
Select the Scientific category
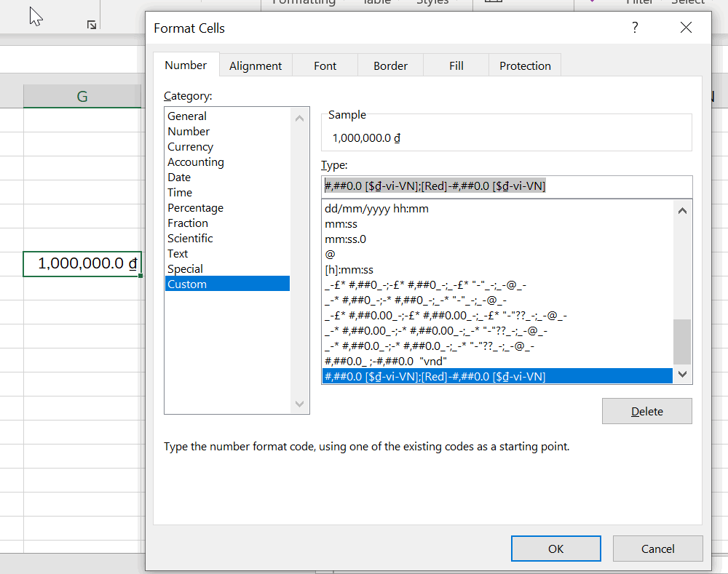(227, 239)
